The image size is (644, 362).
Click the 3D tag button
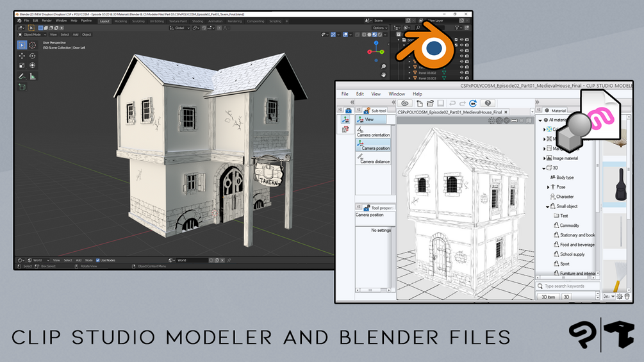tap(566, 297)
